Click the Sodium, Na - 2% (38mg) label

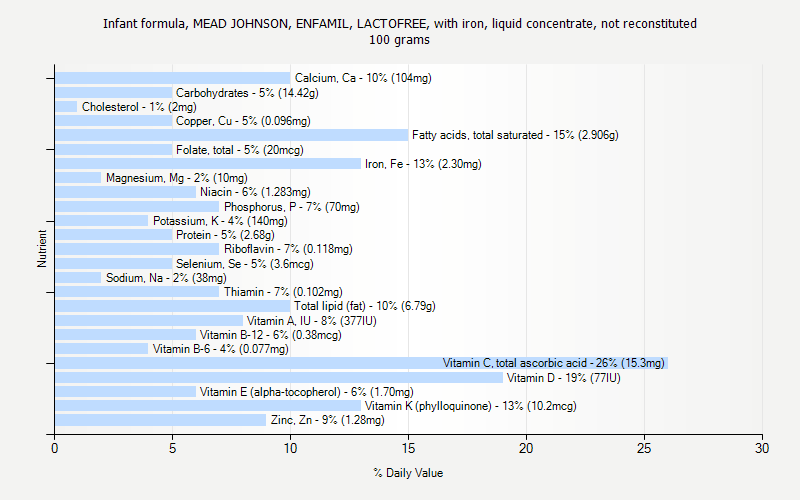(x=166, y=278)
